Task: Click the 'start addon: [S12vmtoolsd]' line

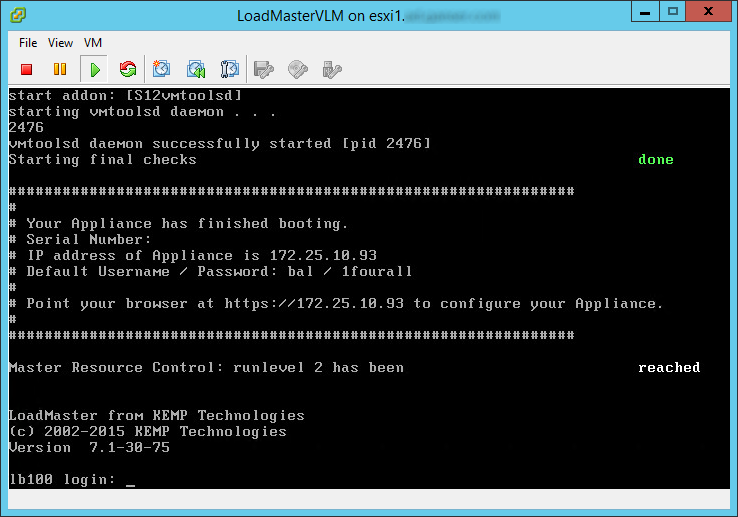Action: [125, 96]
